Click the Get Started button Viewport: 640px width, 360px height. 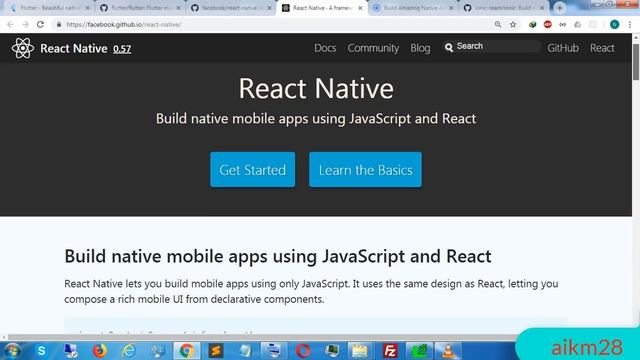point(253,169)
